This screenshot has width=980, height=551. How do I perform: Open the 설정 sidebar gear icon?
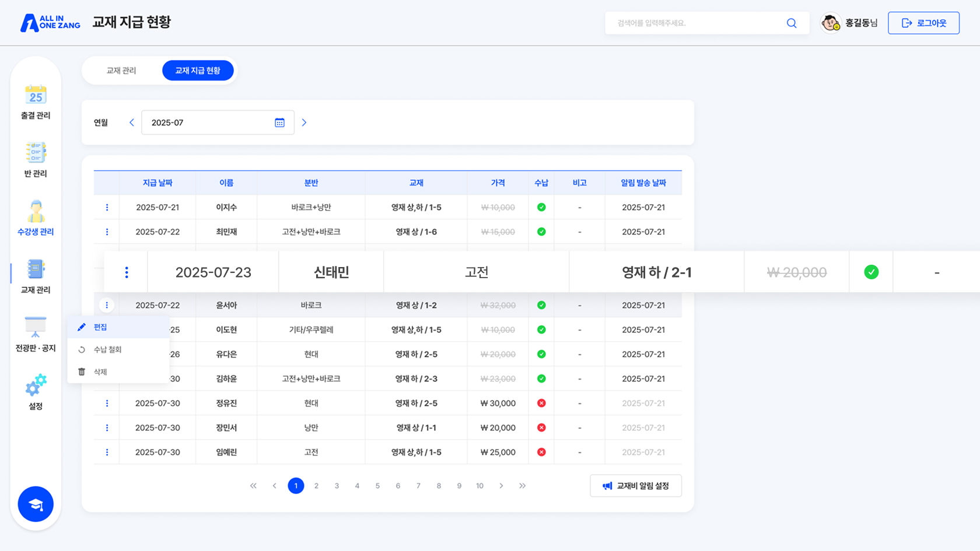pyautogui.click(x=36, y=389)
